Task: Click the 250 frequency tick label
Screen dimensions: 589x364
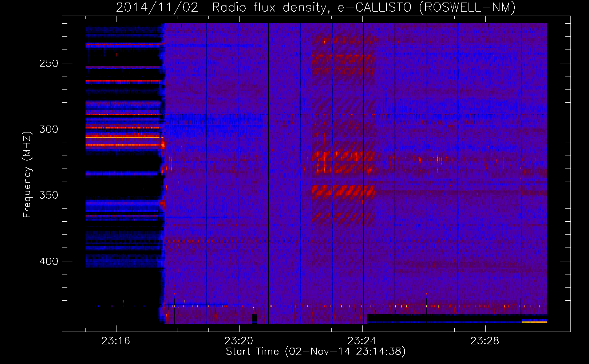Action: tap(49, 63)
